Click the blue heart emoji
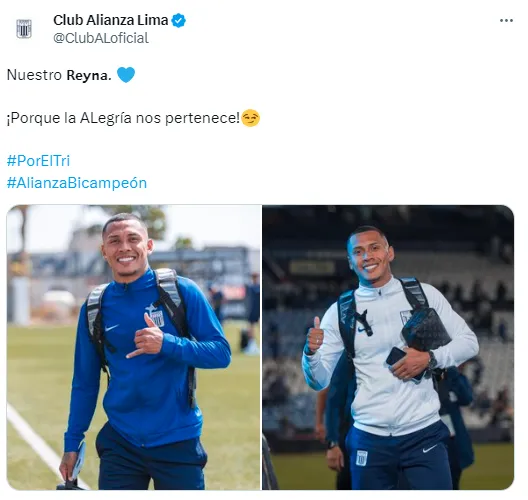The height and width of the screenshot is (500, 528). [x=126, y=75]
